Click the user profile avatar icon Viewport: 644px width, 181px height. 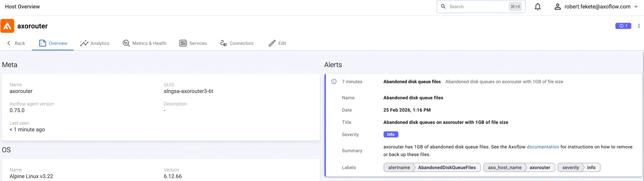558,7
